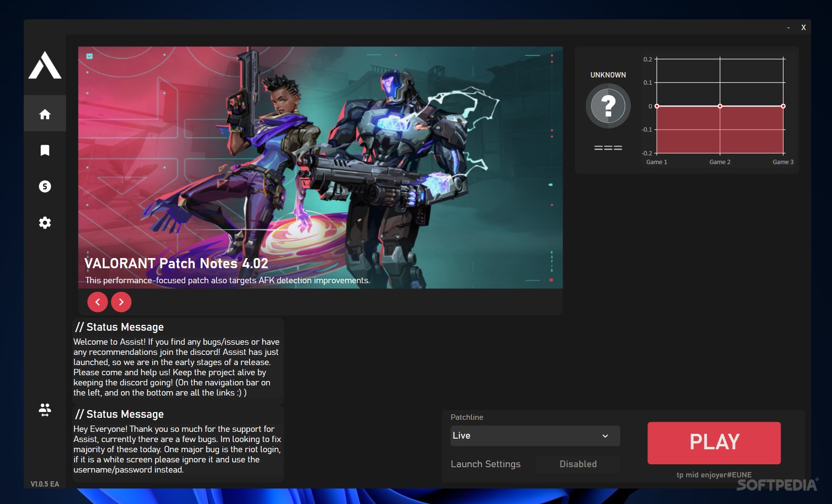Open the account switcher people icon

(x=45, y=410)
